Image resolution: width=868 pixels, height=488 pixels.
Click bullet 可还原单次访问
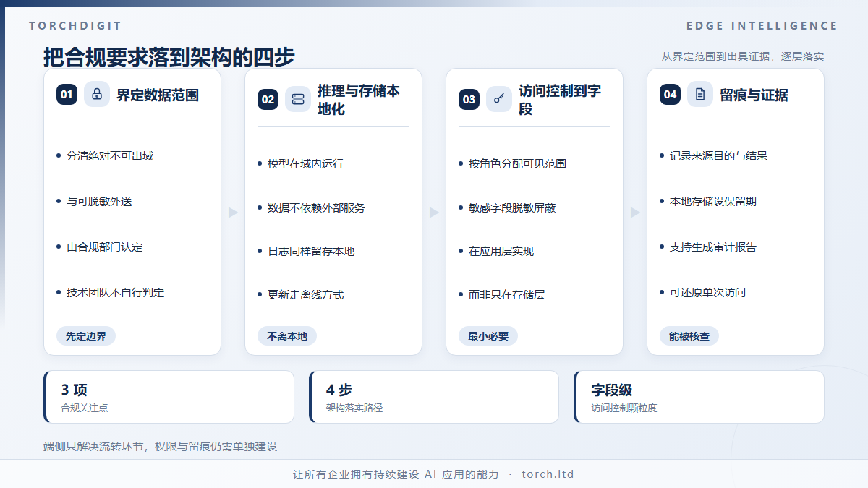pos(708,293)
